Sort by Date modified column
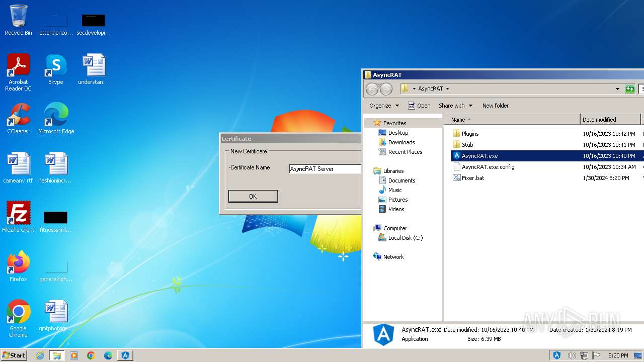 [610, 120]
